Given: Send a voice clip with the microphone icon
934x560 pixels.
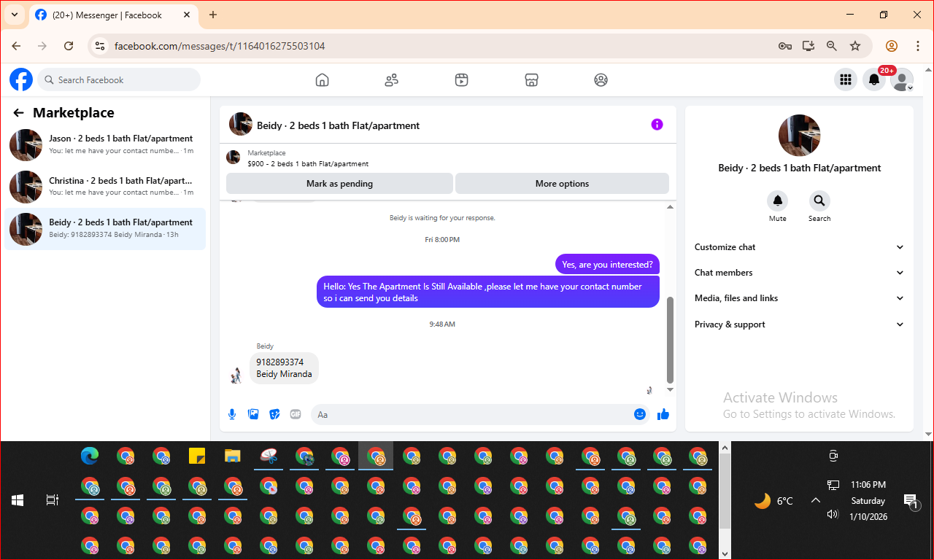Looking at the screenshot, I should click(x=232, y=414).
